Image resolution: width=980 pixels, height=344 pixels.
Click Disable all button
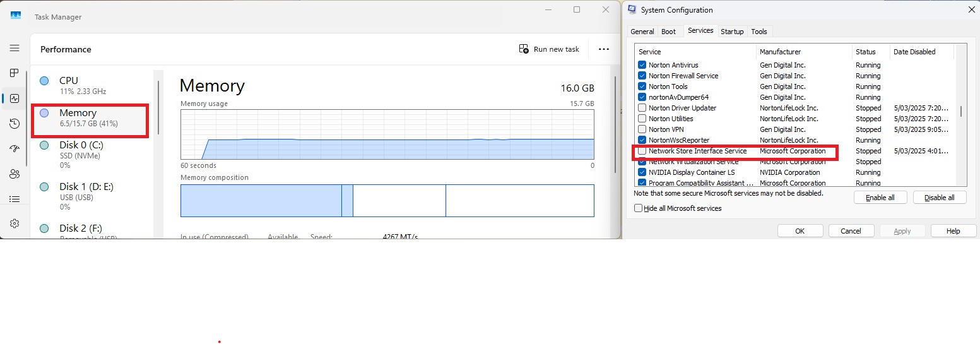[940, 198]
